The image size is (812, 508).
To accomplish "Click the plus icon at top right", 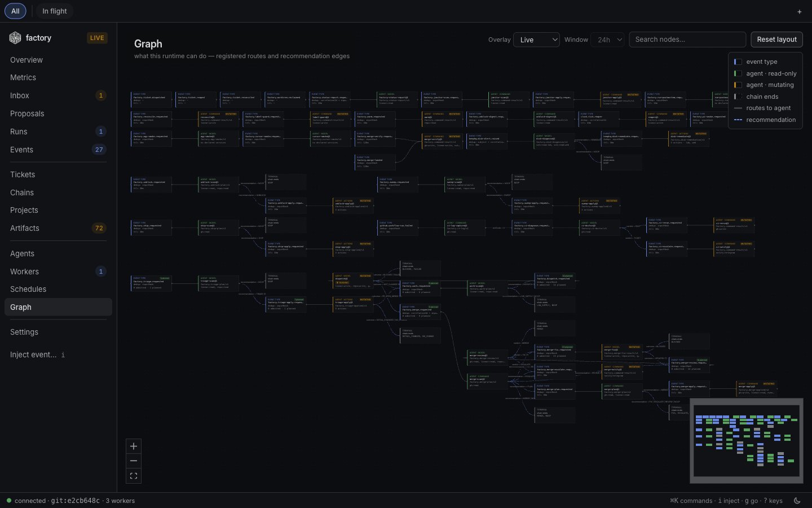I will coord(799,11).
